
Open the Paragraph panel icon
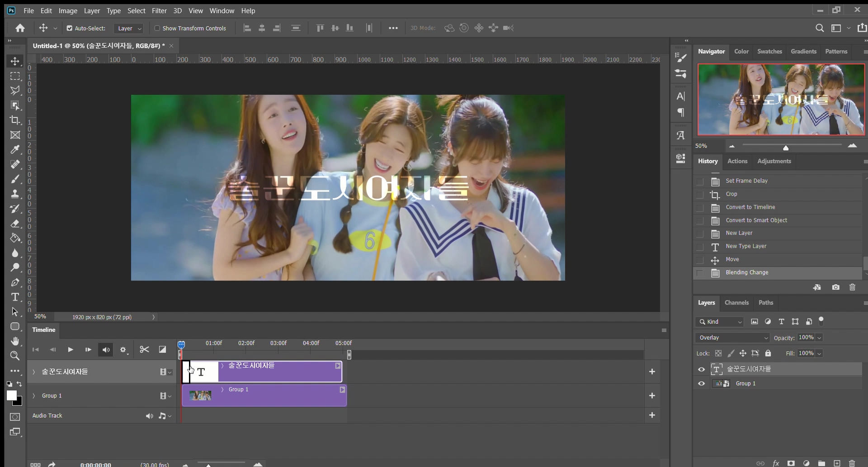click(681, 113)
